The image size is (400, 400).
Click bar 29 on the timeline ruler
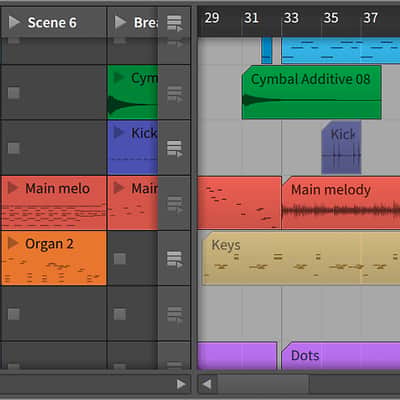point(212,18)
